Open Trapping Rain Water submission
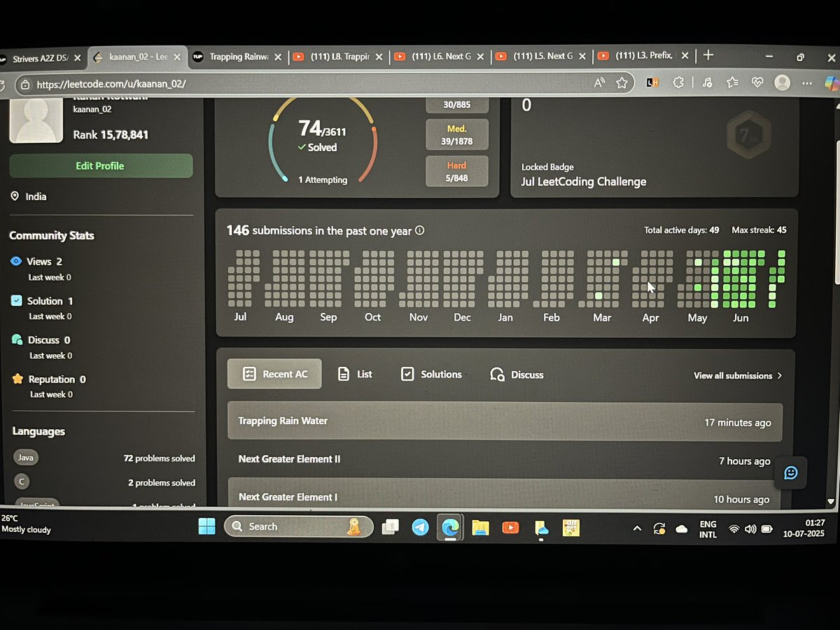Viewport: 840px width, 630px height. (505, 421)
